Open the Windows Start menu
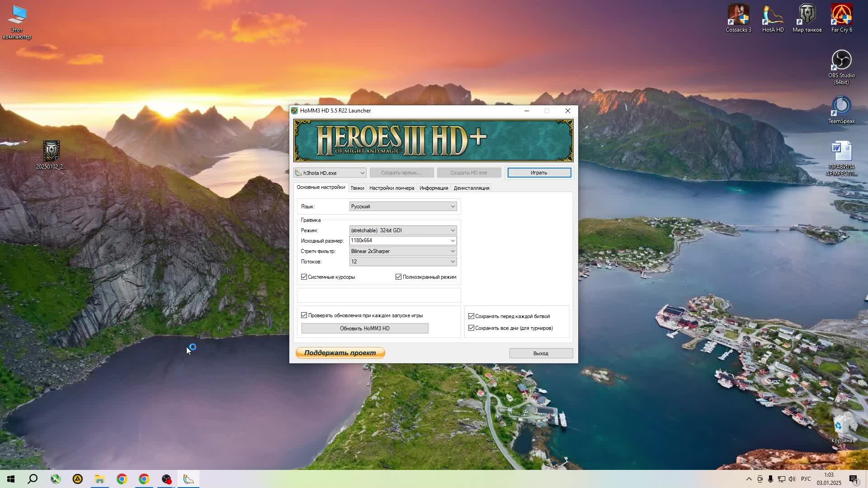 (11, 479)
